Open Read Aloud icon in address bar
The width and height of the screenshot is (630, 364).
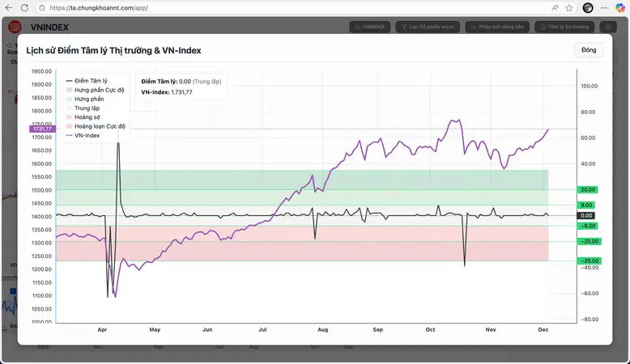[555, 7]
